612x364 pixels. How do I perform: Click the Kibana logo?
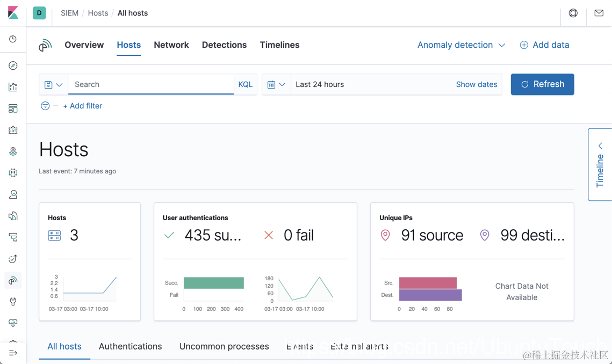13,13
